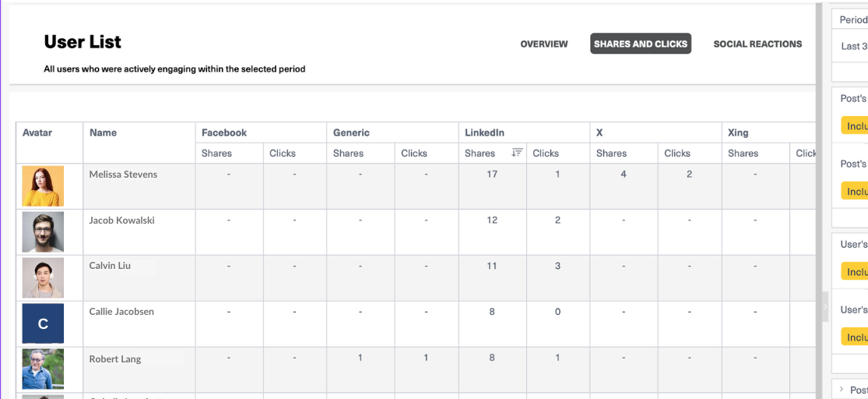This screenshot has height=399, width=868.
Task: Sort by X Clicks column
Action: pyautogui.click(x=677, y=153)
